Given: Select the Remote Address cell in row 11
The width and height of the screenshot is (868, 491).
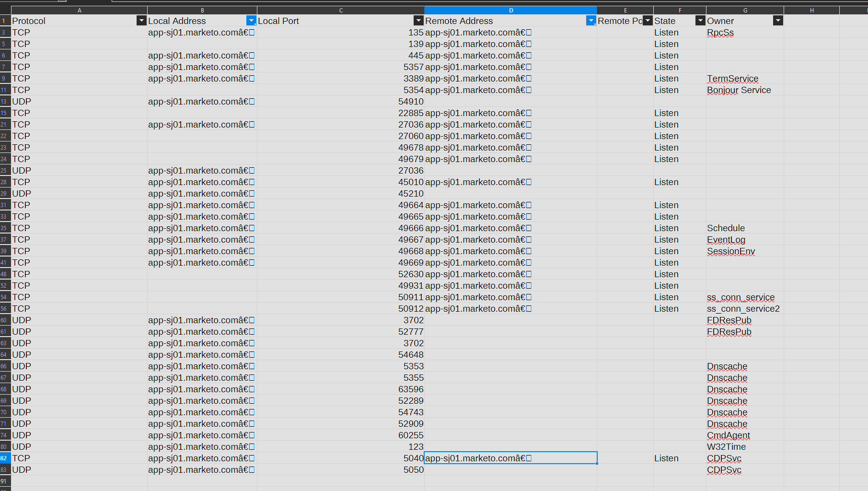Looking at the screenshot, I should 510,90.
